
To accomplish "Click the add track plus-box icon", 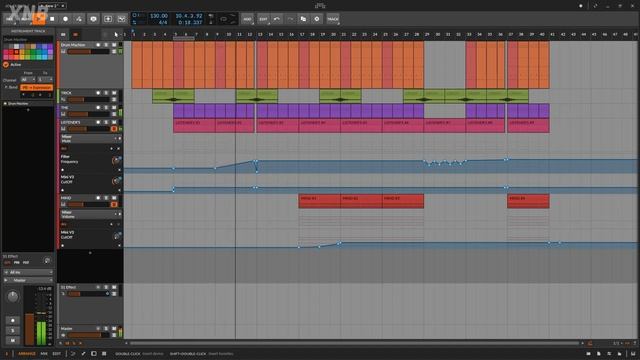I will 108,19.
